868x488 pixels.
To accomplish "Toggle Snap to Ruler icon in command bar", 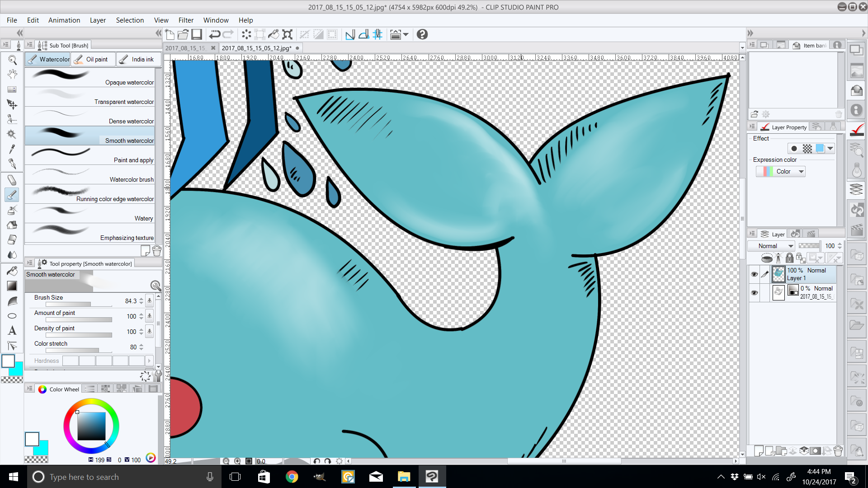I will [350, 34].
